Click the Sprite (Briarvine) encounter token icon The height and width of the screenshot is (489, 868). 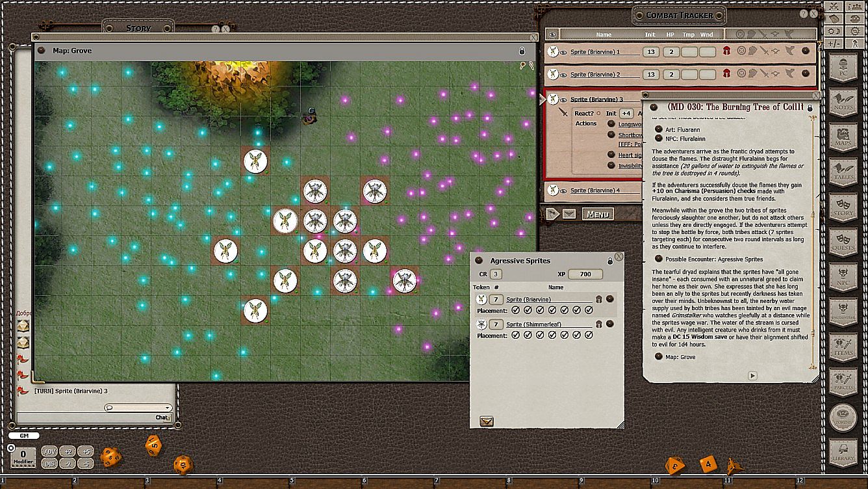point(481,299)
